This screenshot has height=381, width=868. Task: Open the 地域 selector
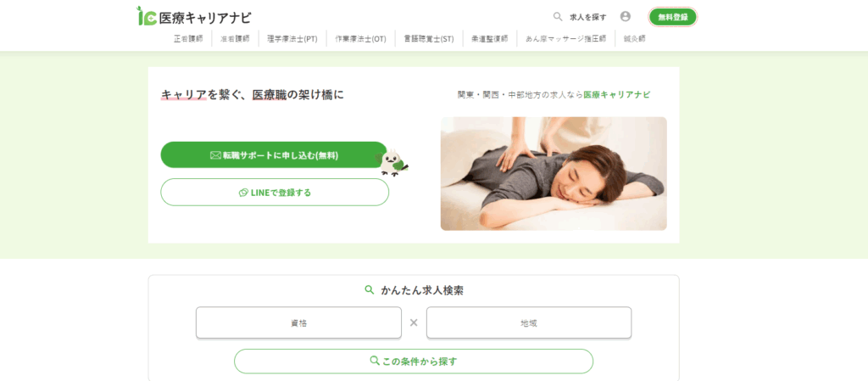pyautogui.click(x=529, y=322)
